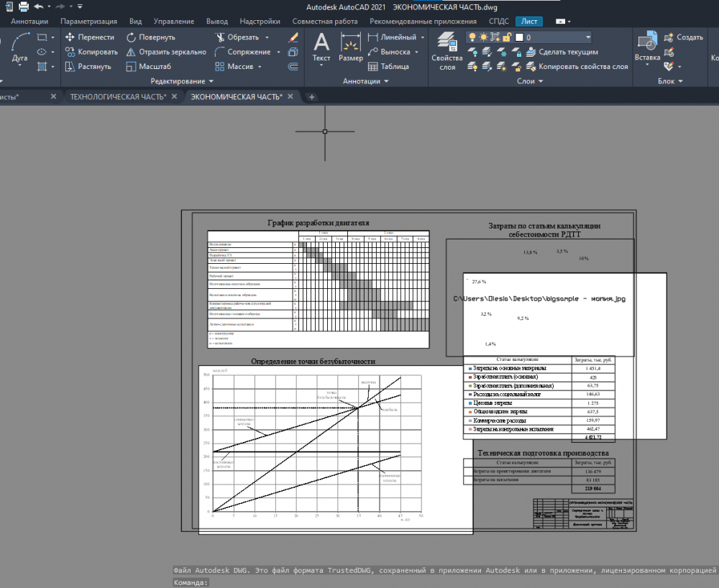Click the Plot (printer) icon in quick access toolbar
Screen dimensions: 719x588
pos(24,6)
